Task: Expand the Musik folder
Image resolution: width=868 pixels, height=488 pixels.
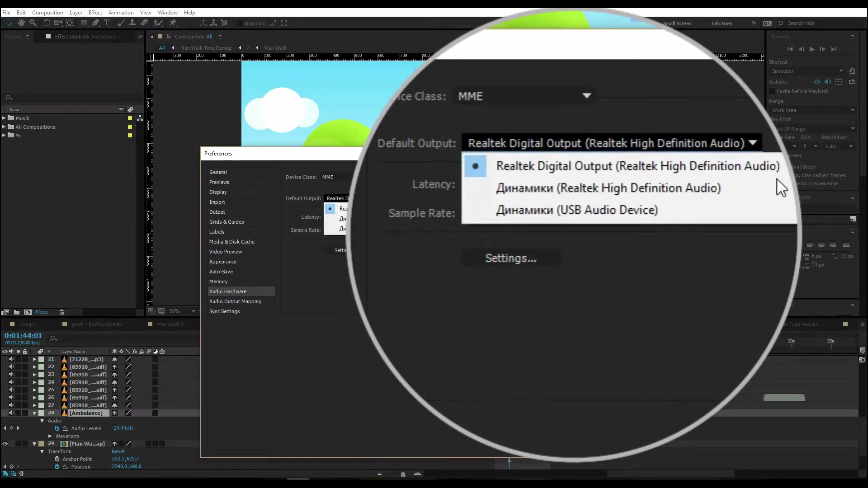Action: [x=4, y=118]
